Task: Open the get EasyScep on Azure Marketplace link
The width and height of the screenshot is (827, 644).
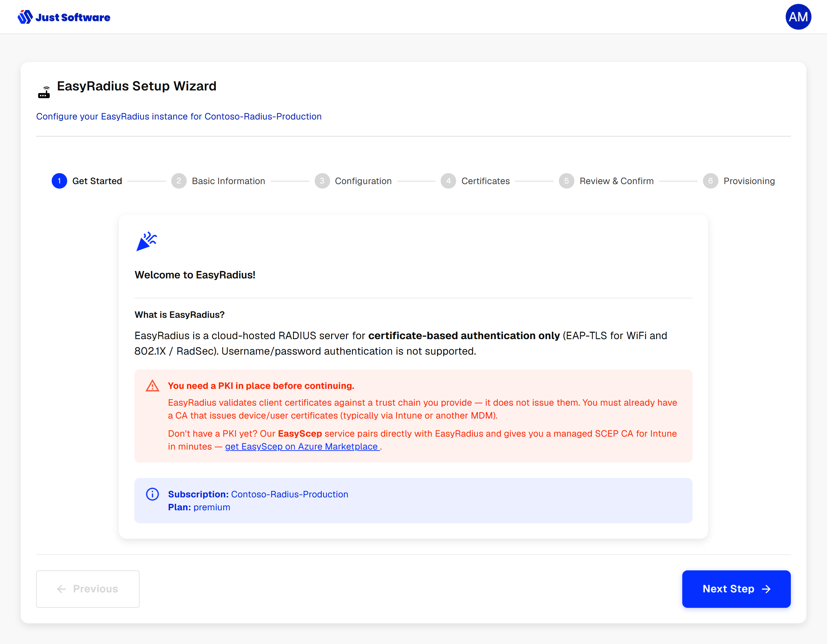Action: [302, 447]
